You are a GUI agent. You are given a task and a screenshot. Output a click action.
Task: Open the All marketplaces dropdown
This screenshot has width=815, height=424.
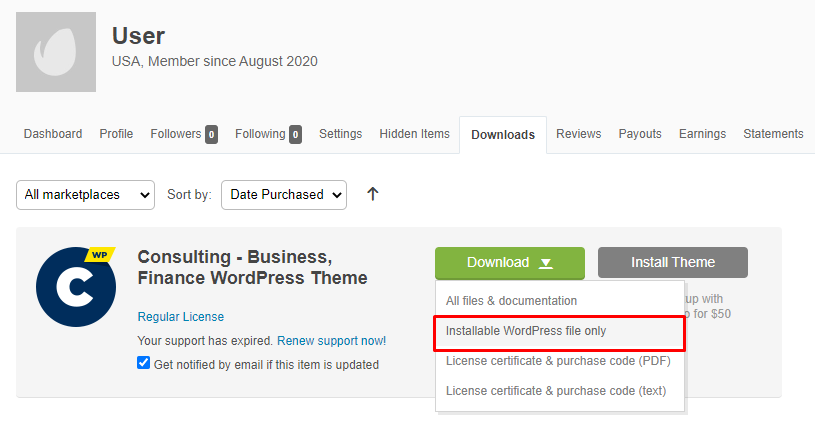pyautogui.click(x=85, y=195)
